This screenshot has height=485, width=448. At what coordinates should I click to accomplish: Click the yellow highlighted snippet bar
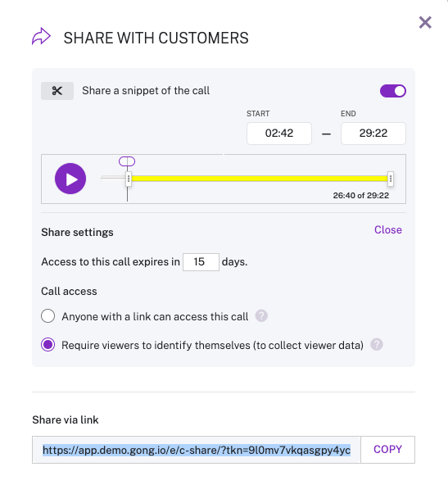point(260,179)
